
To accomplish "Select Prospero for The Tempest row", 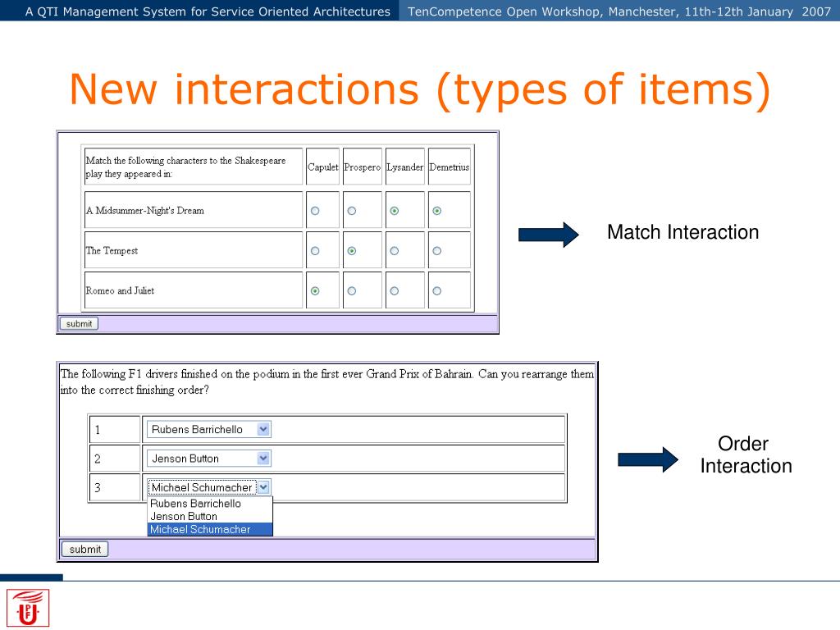I will pyautogui.click(x=351, y=251).
